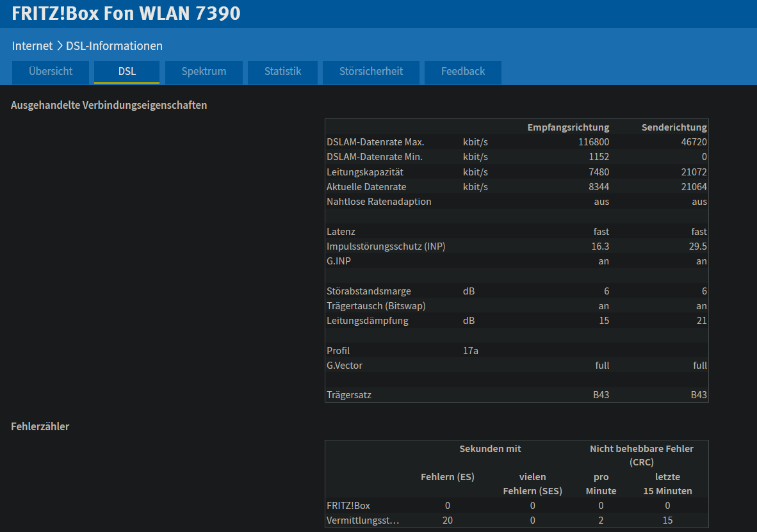Click the Leitungsdämpfung row label
This screenshot has width=757, height=532.
click(367, 321)
